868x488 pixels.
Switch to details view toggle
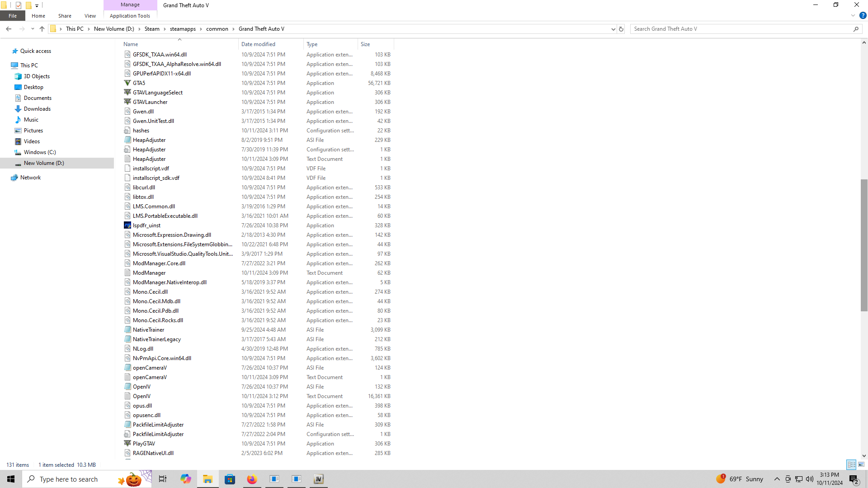(x=851, y=465)
